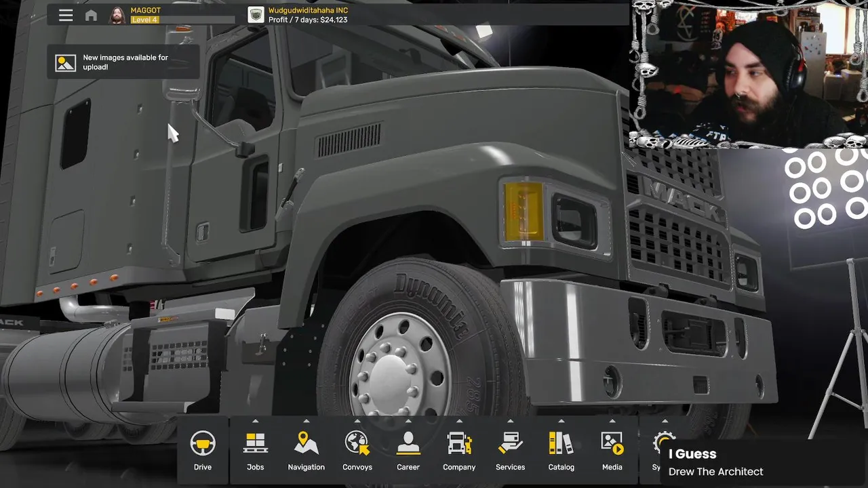Open the Career menu
Screen dimensions: 868x488
408,451
